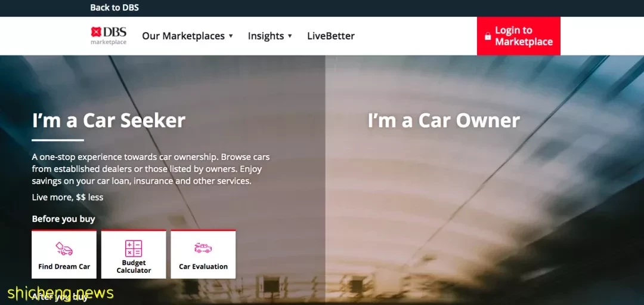Expand the Insights dropdown arrow

click(x=290, y=36)
